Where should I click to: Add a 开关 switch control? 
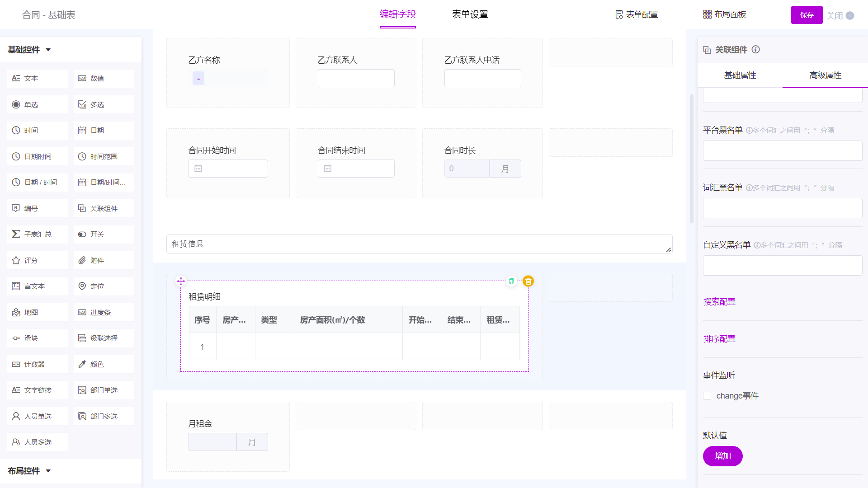coord(104,235)
